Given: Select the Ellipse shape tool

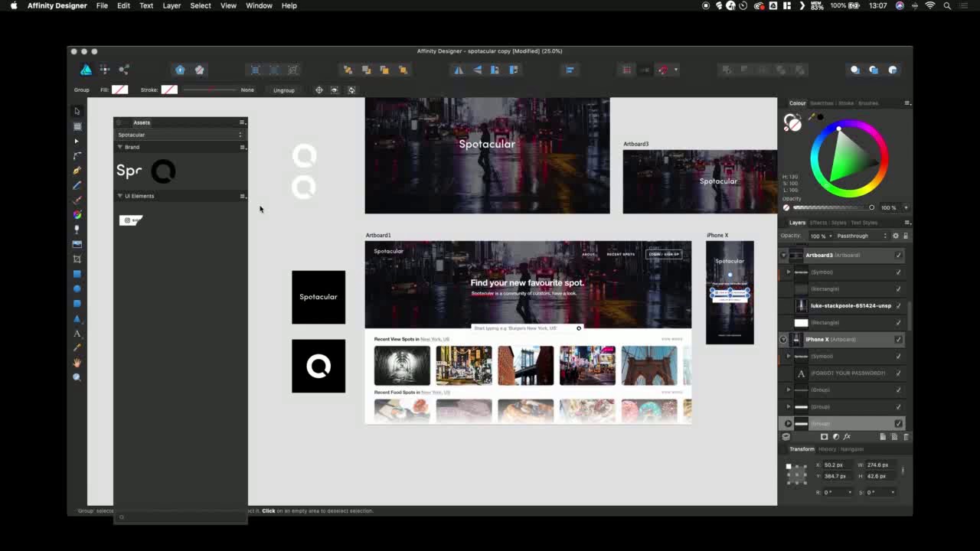Looking at the screenshot, I should click(x=77, y=289).
